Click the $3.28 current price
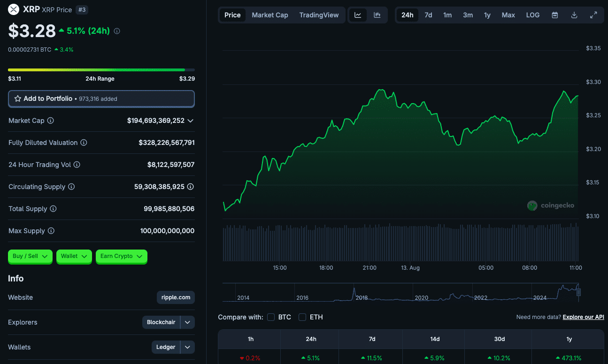Image resolution: width=608 pixels, height=364 pixels. tap(32, 31)
